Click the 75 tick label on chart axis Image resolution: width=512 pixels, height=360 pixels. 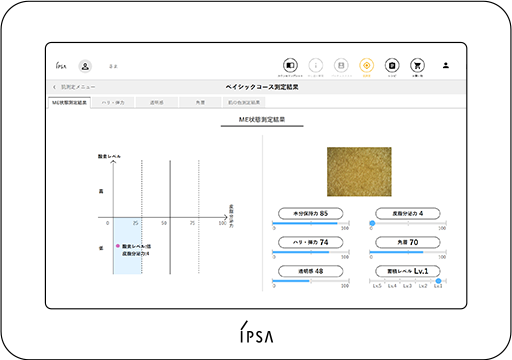pos(192,223)
